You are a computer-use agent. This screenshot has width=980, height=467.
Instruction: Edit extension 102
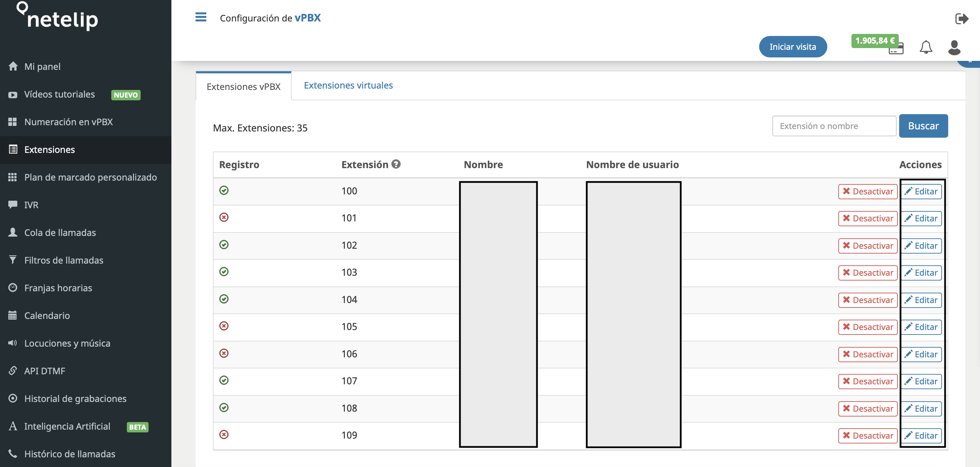pyautogui.click(x=921, y=246)
